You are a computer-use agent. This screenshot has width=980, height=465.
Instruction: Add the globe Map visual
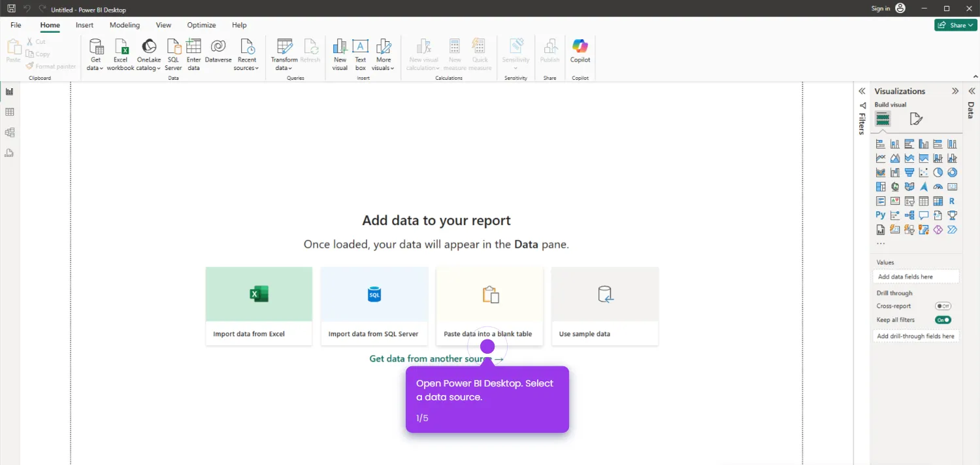click(x=895, y=187)
